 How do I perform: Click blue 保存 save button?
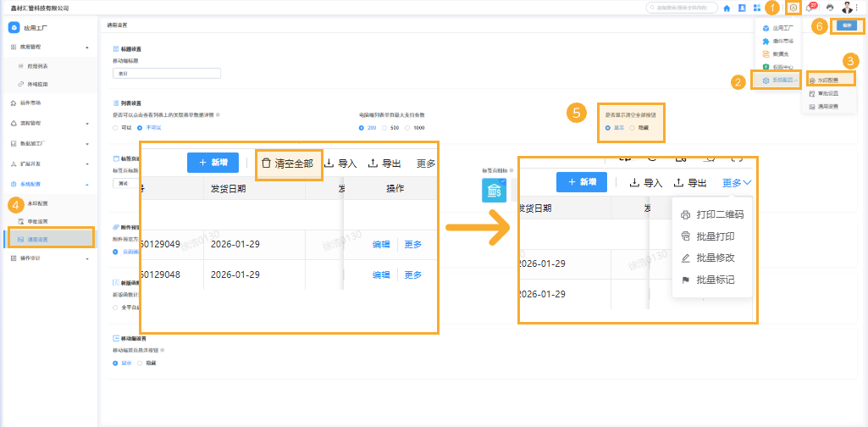(847, 25)
